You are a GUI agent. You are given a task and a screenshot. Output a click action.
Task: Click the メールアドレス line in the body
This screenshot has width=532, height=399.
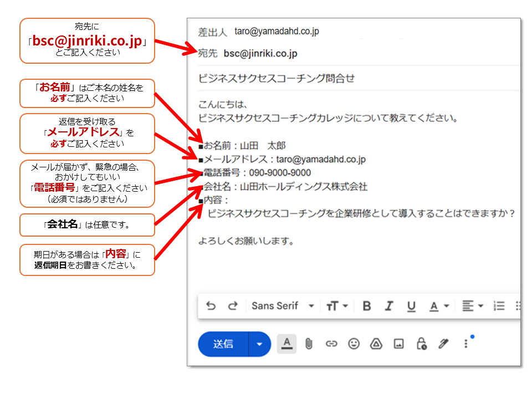(282, 160)
